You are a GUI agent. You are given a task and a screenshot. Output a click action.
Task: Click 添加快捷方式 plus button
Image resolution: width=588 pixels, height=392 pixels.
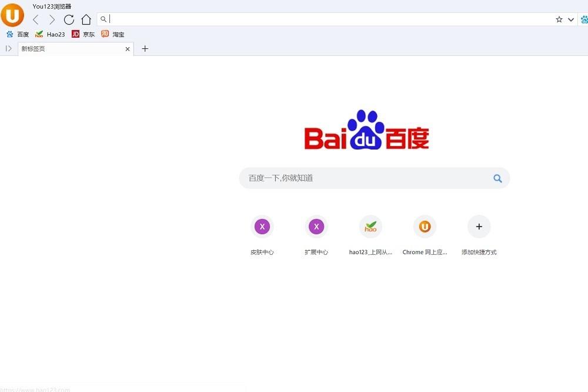[x=479, y=227]
